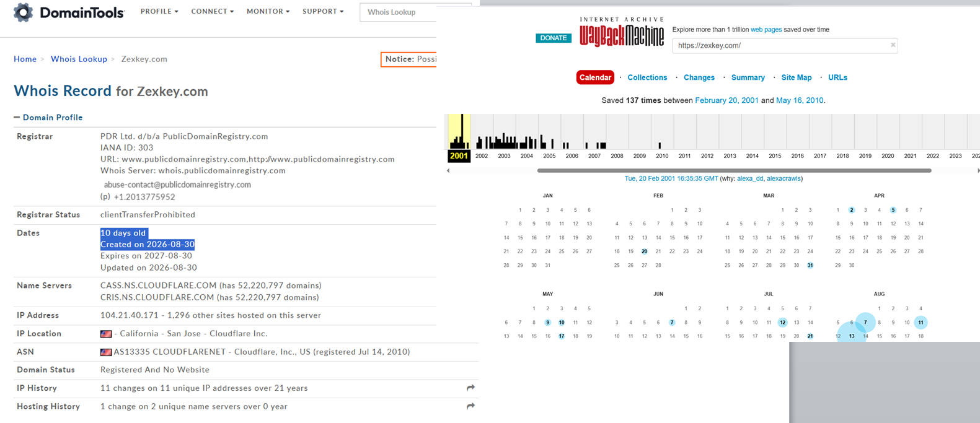Go to Home breadcrumb link

(25, 59)
